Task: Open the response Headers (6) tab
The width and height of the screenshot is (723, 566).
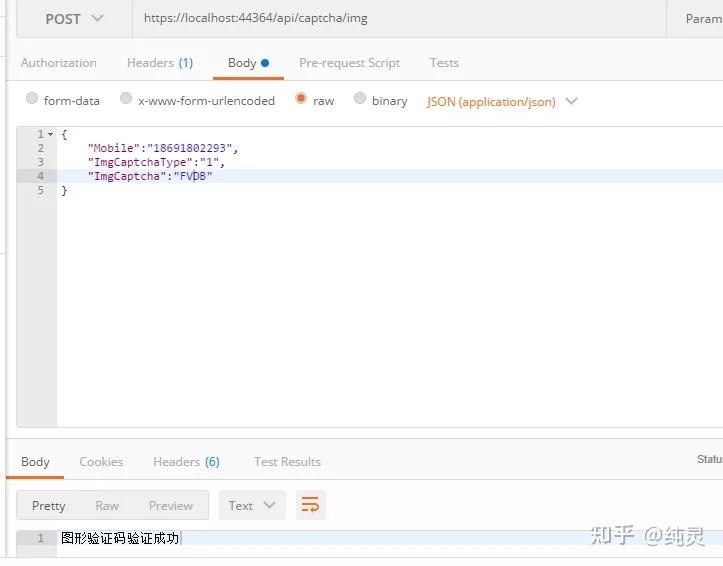Action: 186,461
